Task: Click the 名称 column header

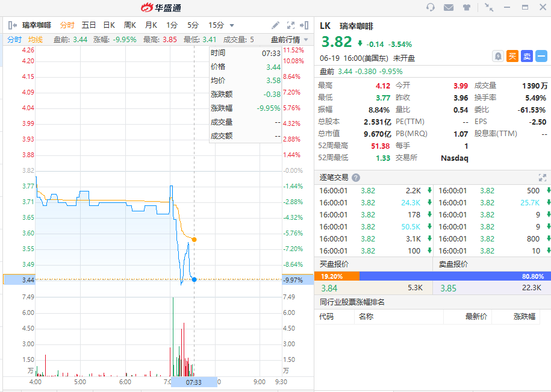Action: point(366,317)
